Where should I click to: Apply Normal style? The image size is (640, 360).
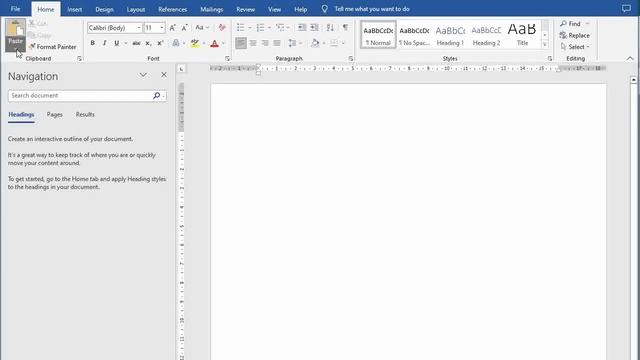pos(378,35)
